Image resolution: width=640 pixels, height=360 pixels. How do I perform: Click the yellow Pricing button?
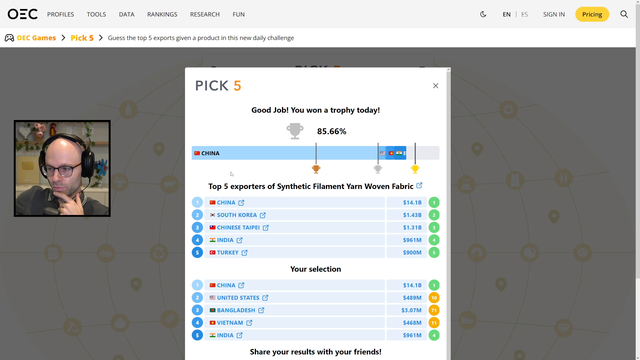pos(592,14)
